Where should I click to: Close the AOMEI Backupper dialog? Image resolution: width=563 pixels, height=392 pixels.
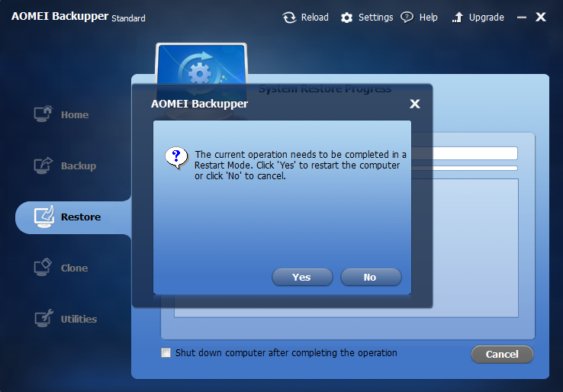(415, 104)
